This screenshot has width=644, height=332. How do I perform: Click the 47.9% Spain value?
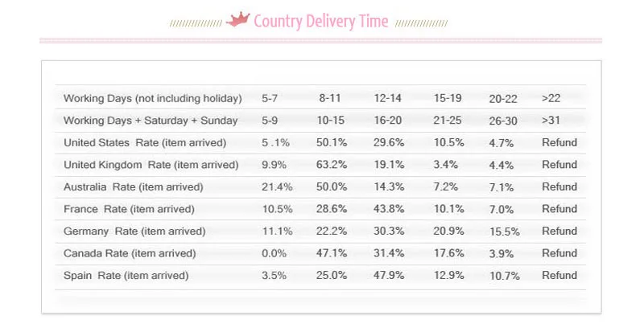(x=389, y=275)
